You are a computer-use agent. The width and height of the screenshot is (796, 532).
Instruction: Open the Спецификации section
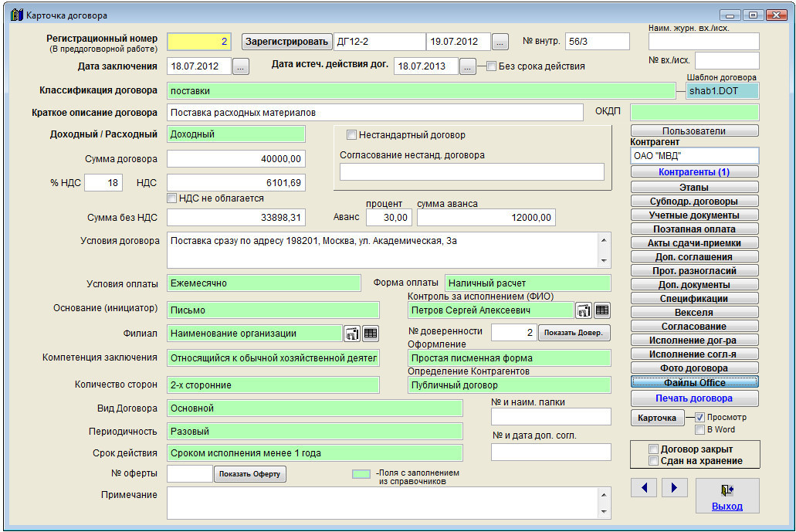tap(694, 298)
